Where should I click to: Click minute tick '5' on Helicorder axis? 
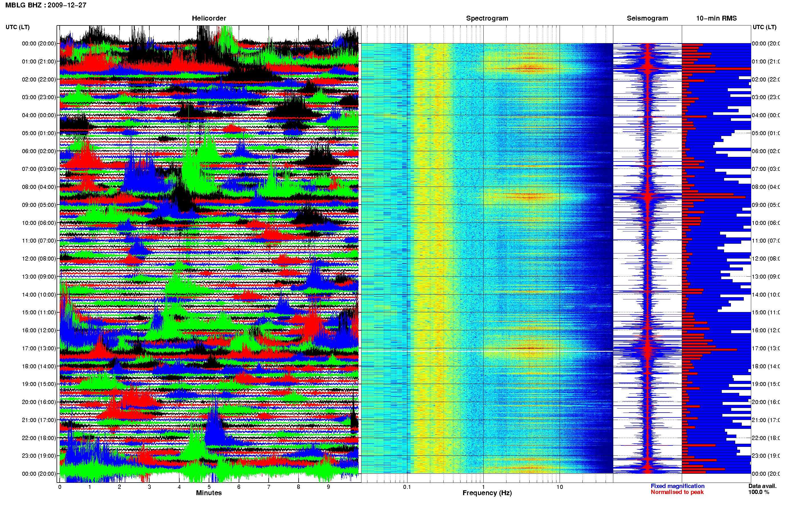209,487
